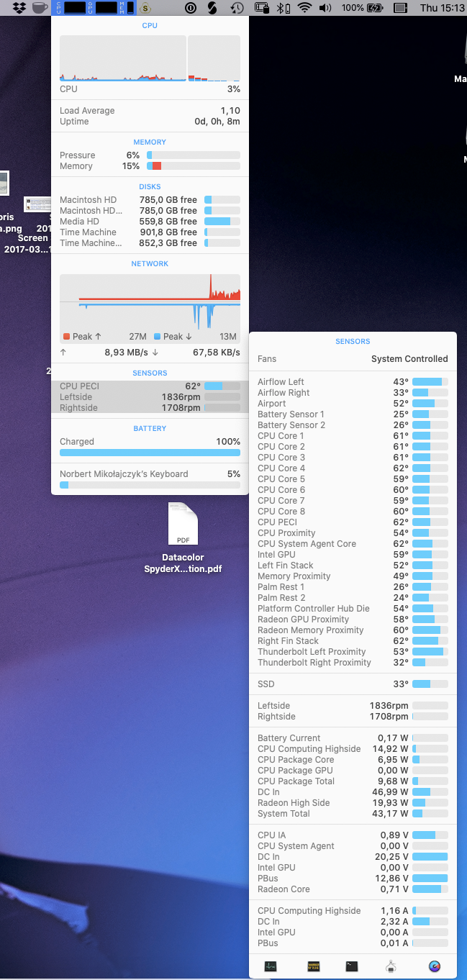Image resolution: width=467 pixels, height=980 pixels.
Task: Click the Thu 15:13 menu bar clock
Action: 443,8
